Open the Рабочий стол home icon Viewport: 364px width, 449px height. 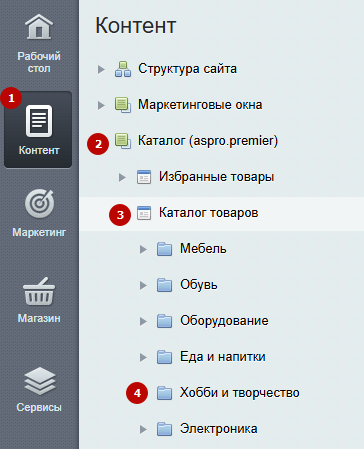(39, 27)
